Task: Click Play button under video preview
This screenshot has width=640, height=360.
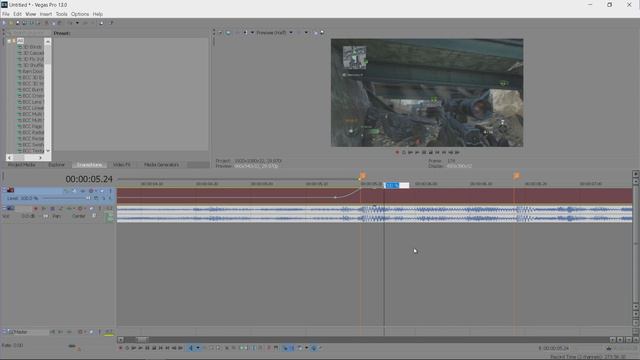Action: 417,152
